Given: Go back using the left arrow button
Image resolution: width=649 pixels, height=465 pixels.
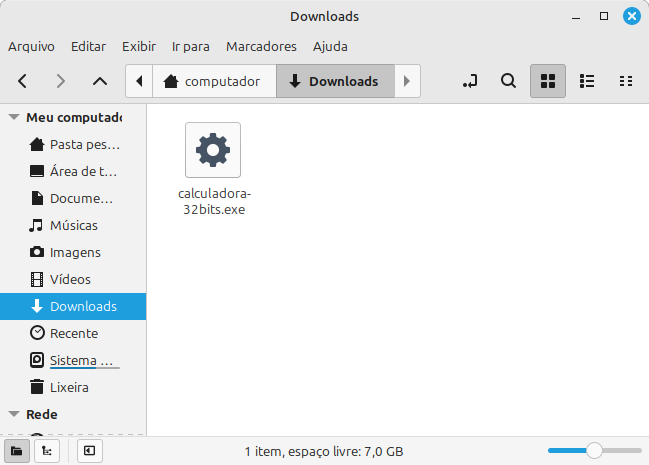Looking at the screenshot, I should 23,81.
